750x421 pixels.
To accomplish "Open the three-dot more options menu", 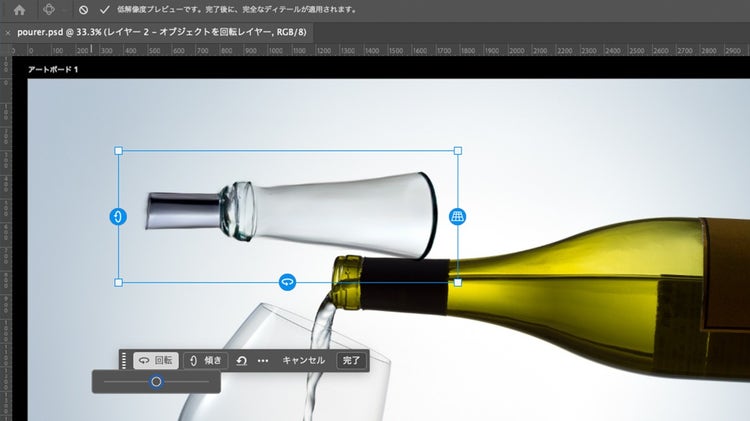I will point(263,361).
